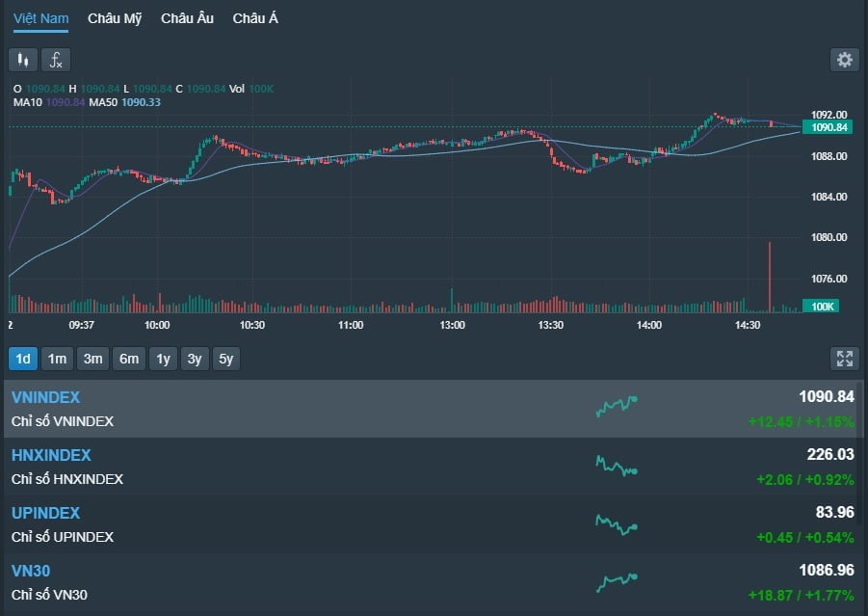The width and height of the screenshot is (868, 616).
Task: Click the HNXINDEX sparkline thumbnail
Action: (617, 466)
